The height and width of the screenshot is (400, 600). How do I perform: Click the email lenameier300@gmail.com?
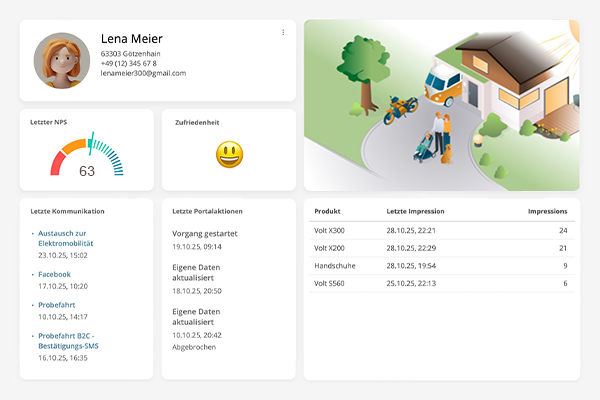coord(143,73)
